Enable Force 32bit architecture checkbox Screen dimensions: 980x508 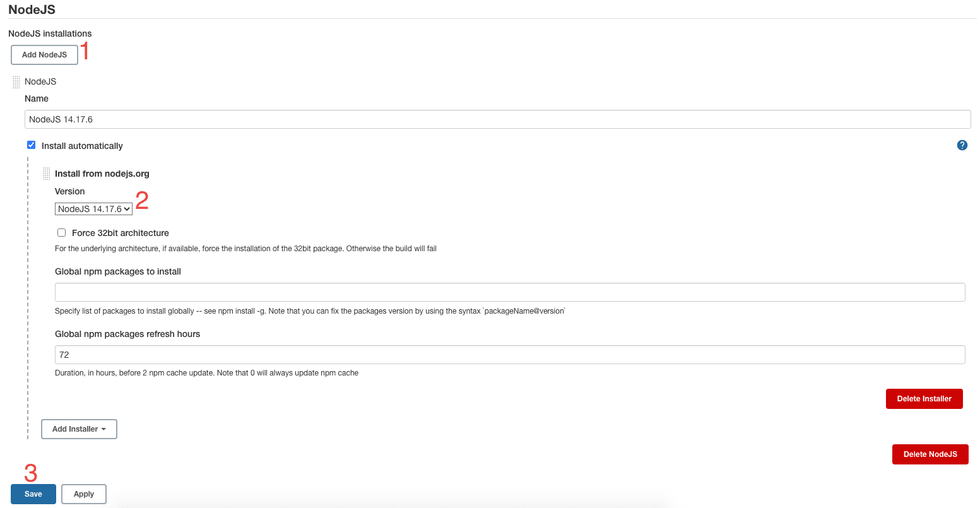(x=61, y=232)
